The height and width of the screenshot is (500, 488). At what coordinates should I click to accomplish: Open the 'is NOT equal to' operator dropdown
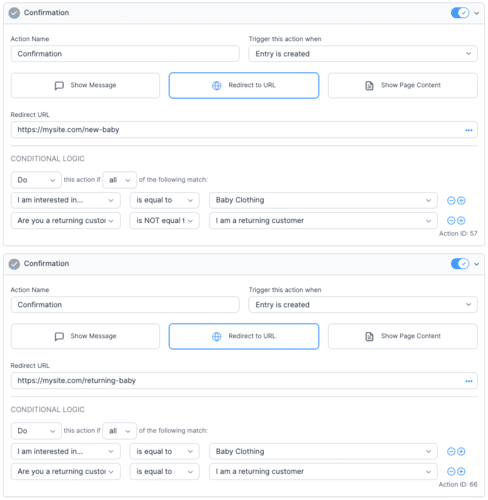tap(165, 221)
